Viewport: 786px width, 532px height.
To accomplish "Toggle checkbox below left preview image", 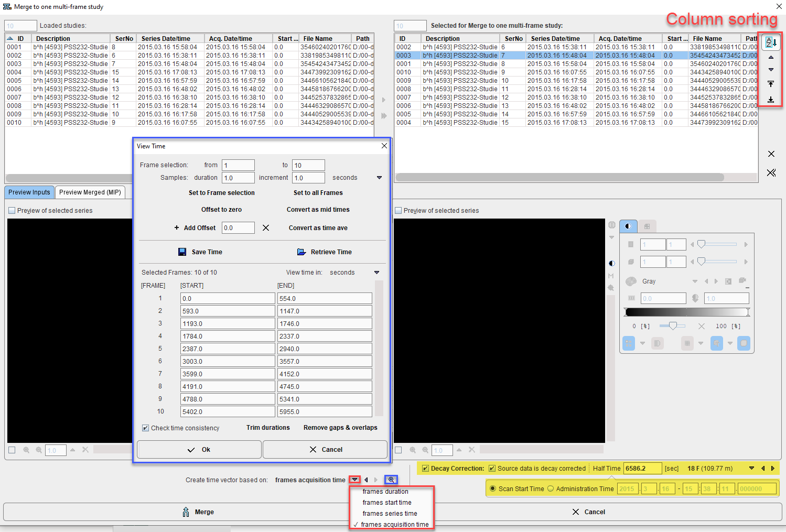I will point(12,450).
